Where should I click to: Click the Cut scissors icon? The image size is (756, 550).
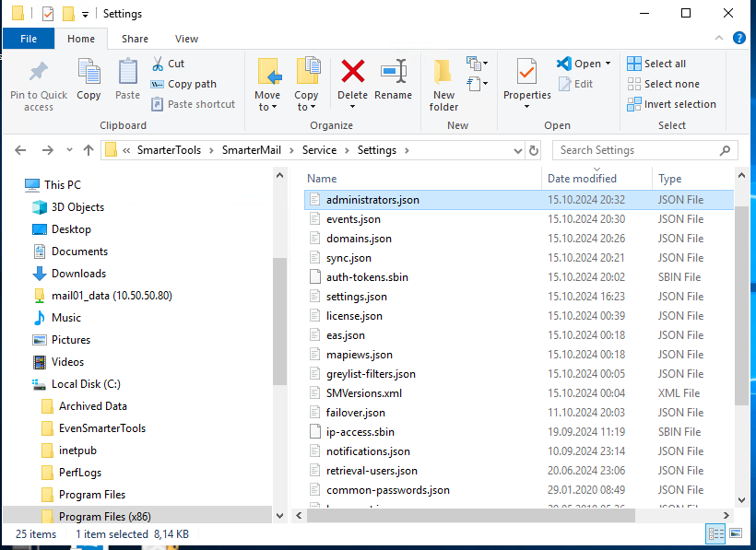click(x=158, y=64)
